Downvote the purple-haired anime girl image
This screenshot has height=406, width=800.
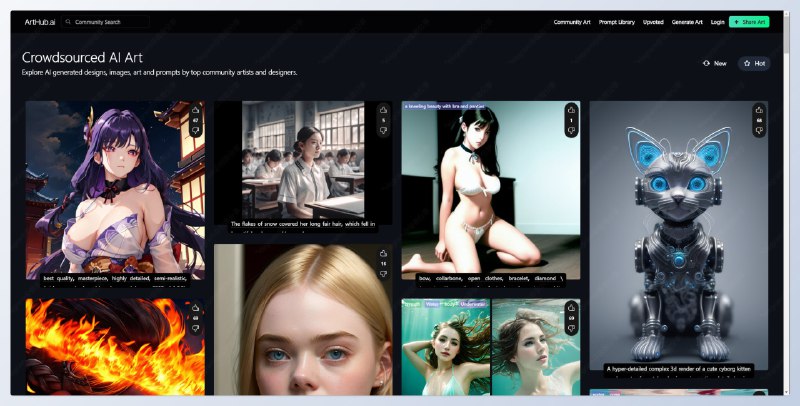(x=196, y=131)
